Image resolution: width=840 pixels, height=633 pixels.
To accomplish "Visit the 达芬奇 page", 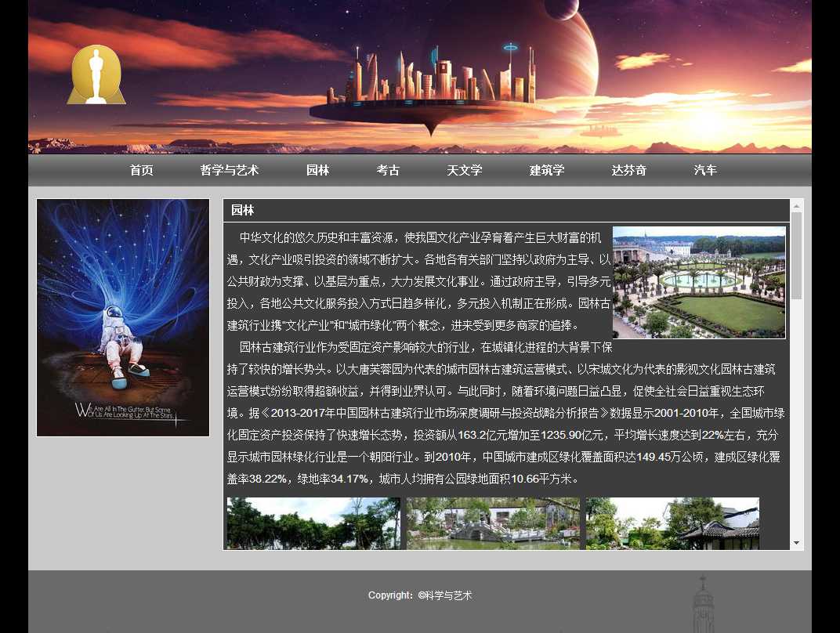I will 629,170.
